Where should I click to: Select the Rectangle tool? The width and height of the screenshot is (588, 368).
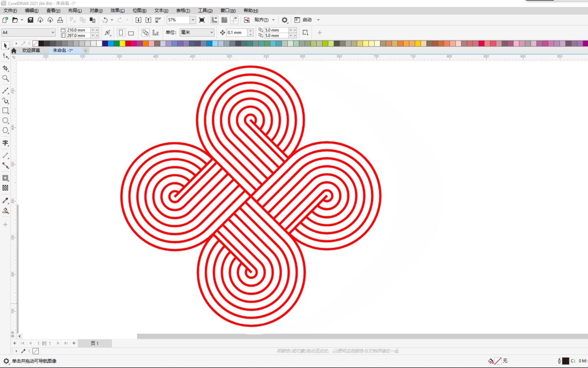tap(5, 111)
